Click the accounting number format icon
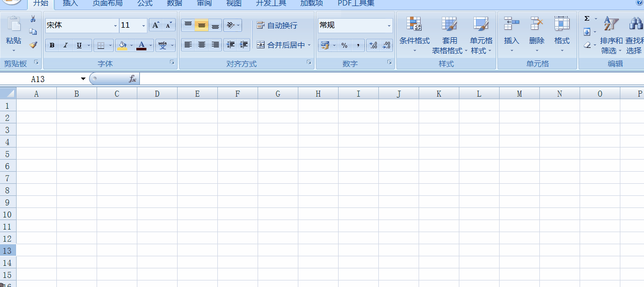 tap(325, 45)
